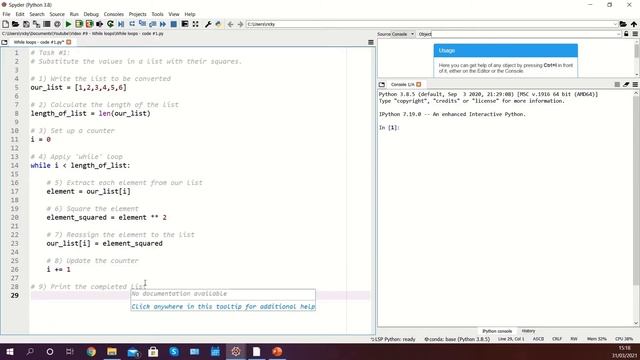
Task: Click the conda: base environment status
Action: click(x=457, y=339)
